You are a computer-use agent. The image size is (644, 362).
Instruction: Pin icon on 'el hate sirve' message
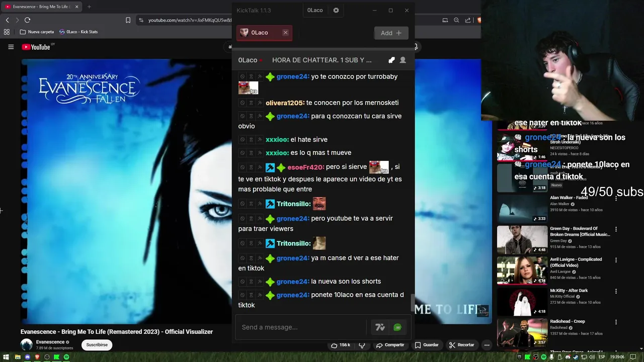click(x=260, y=139)
